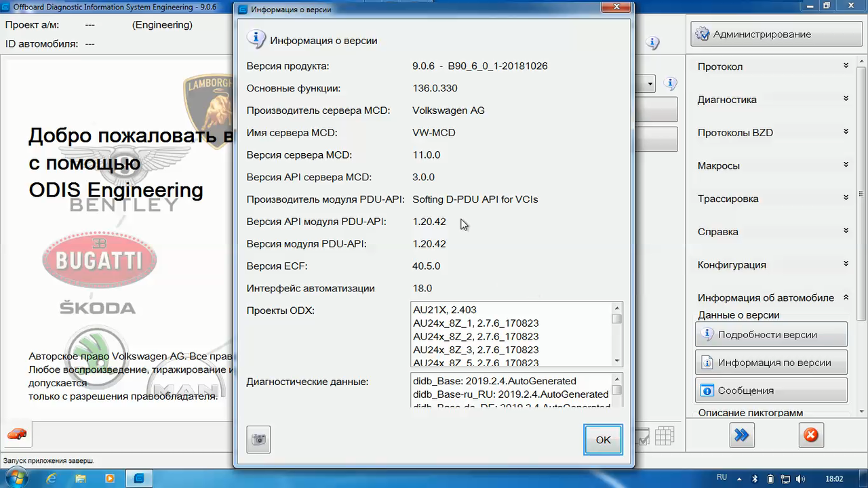Click the RU language indicator
Screen dimensions: 868x488
coord(722,479)
